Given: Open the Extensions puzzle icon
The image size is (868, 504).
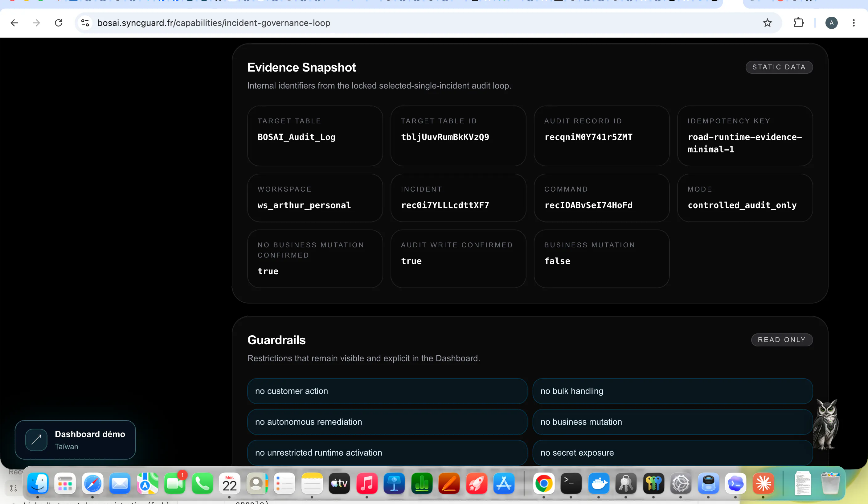Looking at the screenshot, I should click(798, 23).
